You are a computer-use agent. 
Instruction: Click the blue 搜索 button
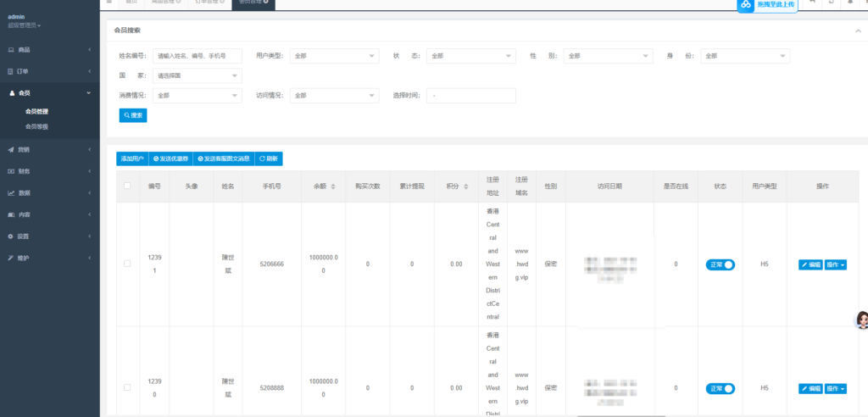click(x=133, y=115)
